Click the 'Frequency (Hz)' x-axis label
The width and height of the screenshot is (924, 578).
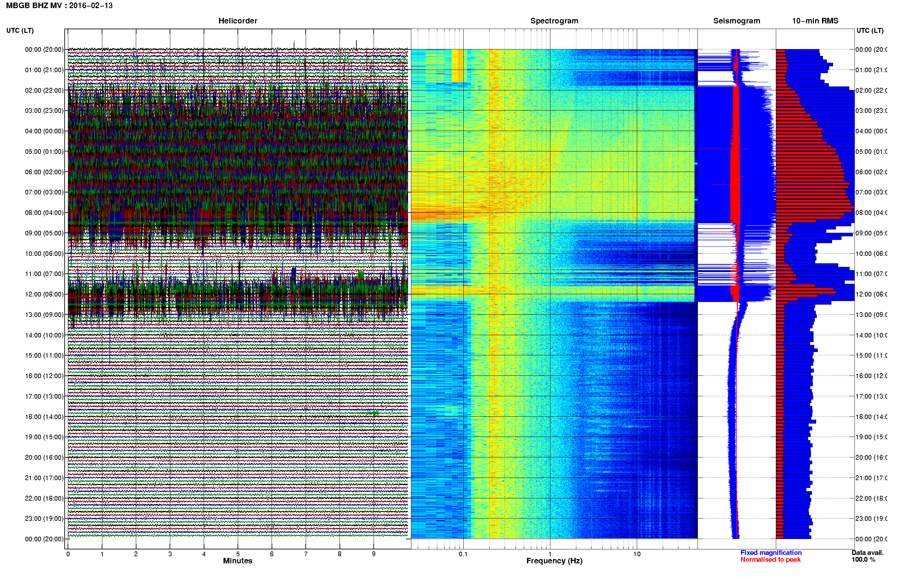(x=554, y=561)
